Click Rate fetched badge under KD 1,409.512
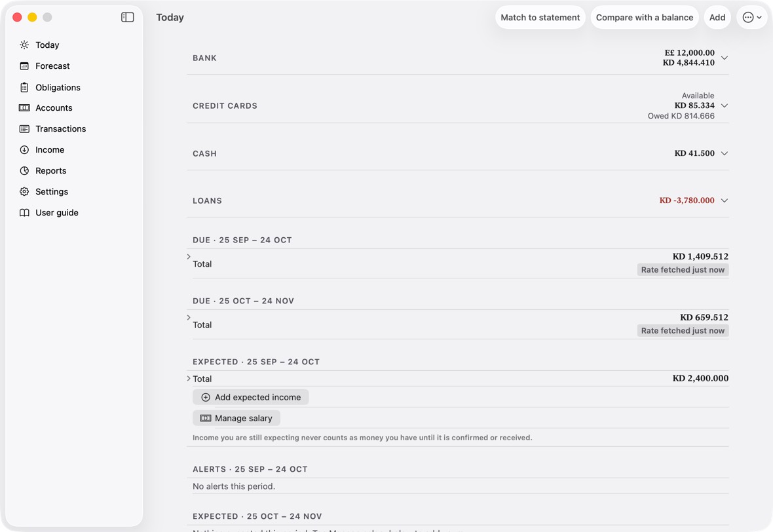This screenshot has height=532, width=773. [683, 270]
